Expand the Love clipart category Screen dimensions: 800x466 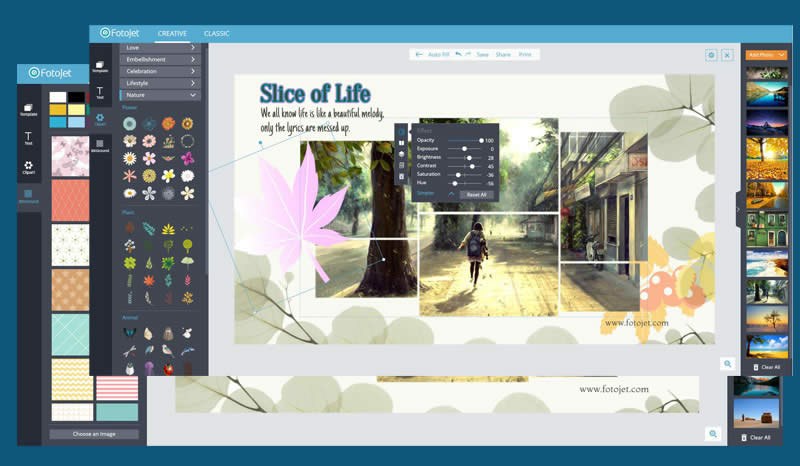[160, 47]
